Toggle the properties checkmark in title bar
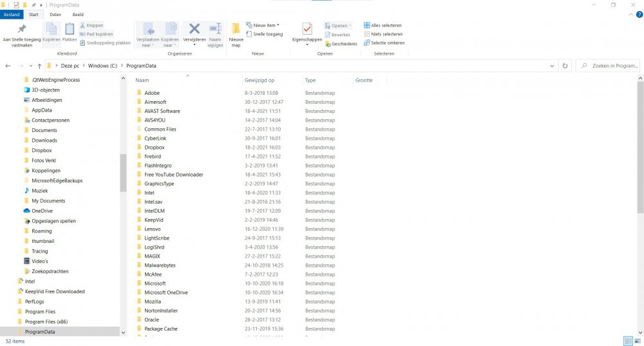 click(x=16, y=5)
